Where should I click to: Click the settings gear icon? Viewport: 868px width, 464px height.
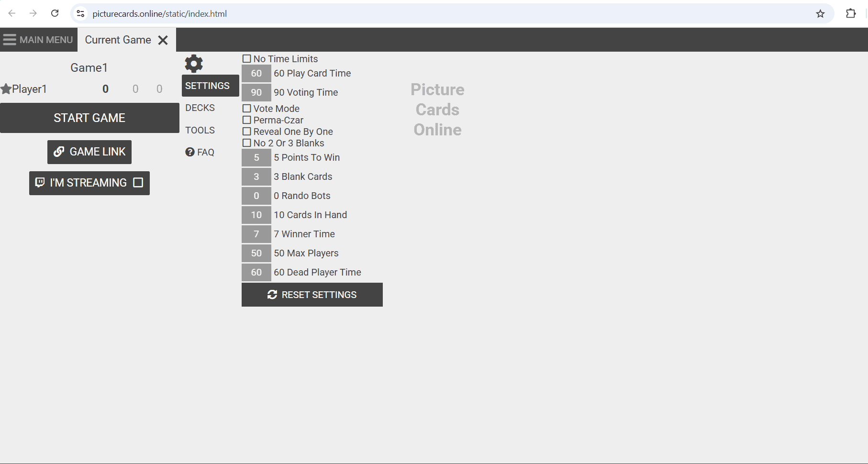pos(194,63)
